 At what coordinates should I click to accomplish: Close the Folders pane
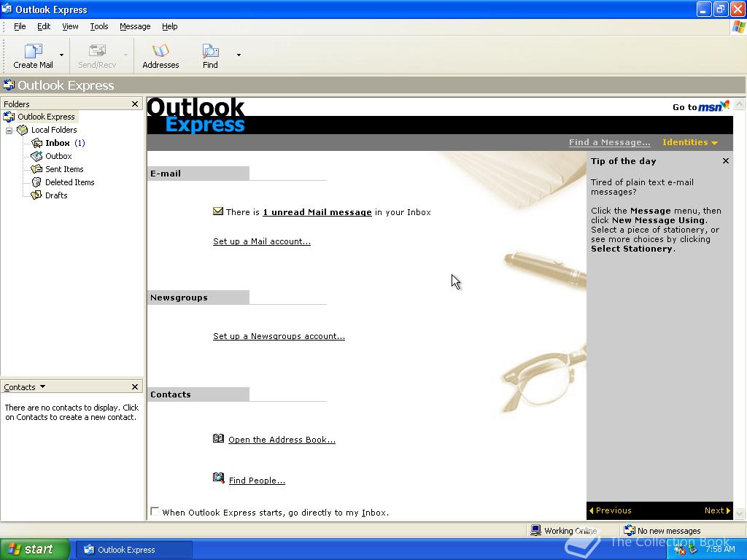click(135, 104)
